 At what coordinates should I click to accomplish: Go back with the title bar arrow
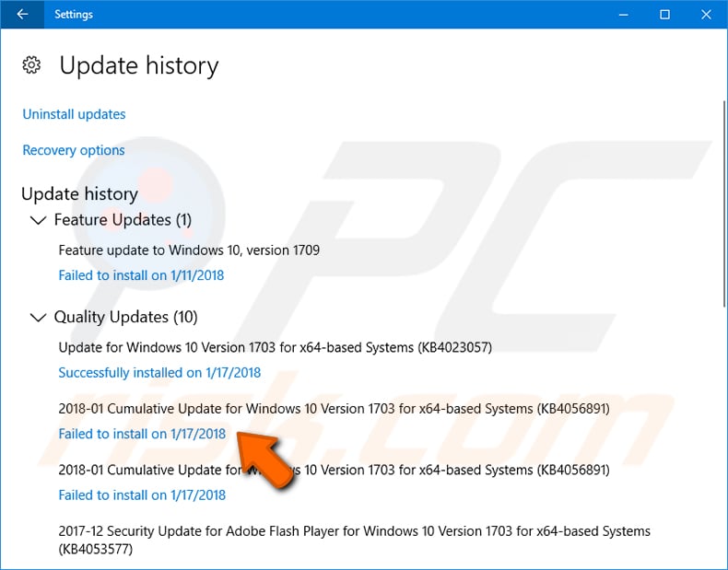pos(22,15)
